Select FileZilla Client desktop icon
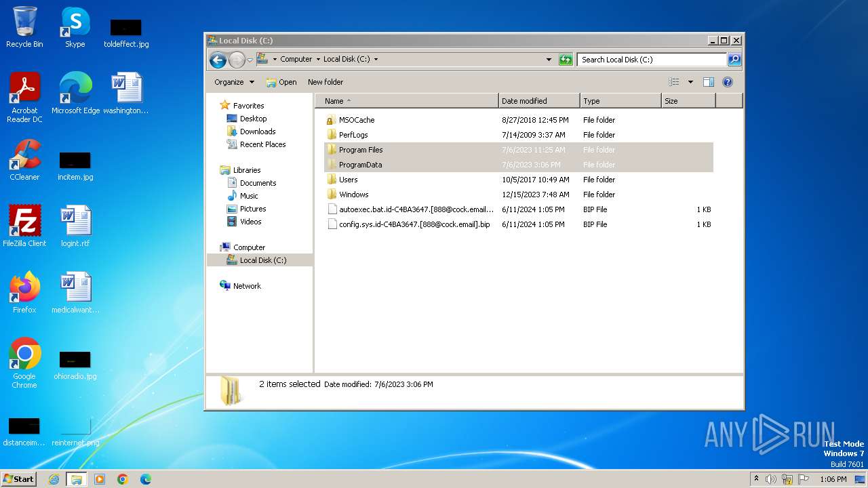The width and height of the screenshot is (868, 488). pyautogui.click(x=24, y=226)
